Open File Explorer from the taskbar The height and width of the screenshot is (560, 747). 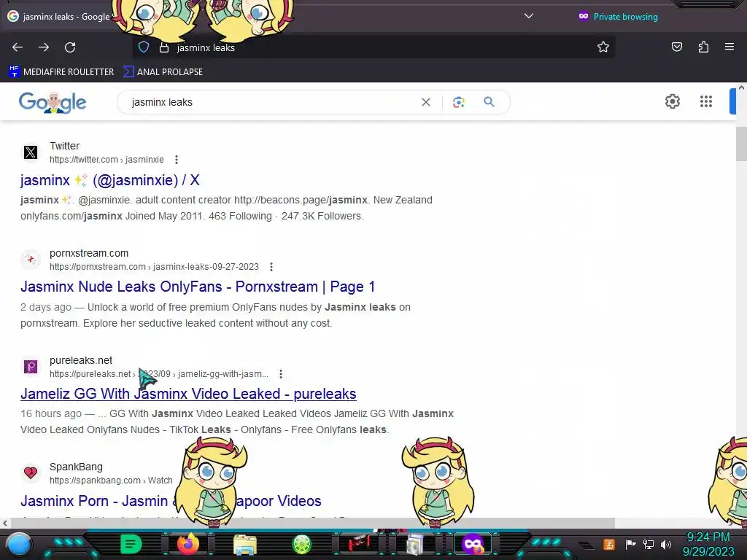245,545
